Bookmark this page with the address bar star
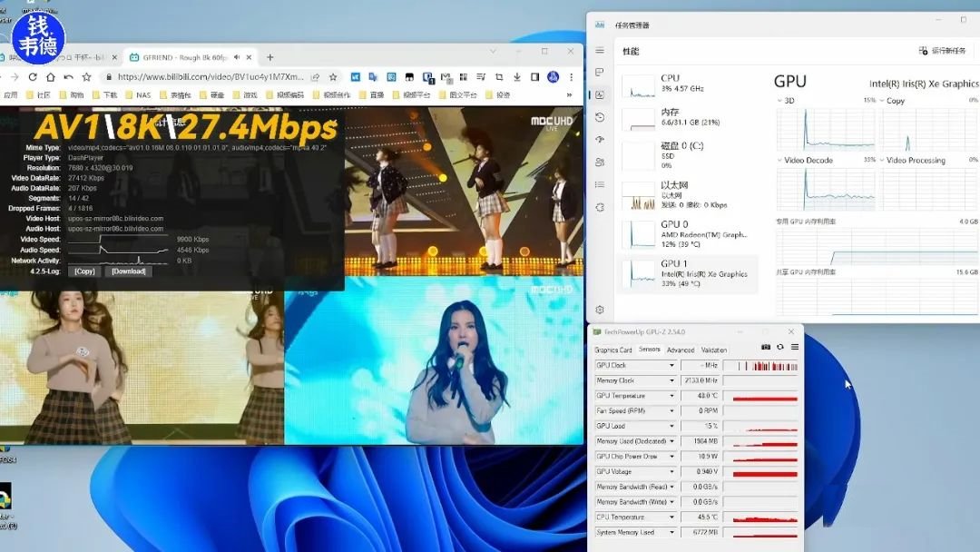 click(333, 77)
